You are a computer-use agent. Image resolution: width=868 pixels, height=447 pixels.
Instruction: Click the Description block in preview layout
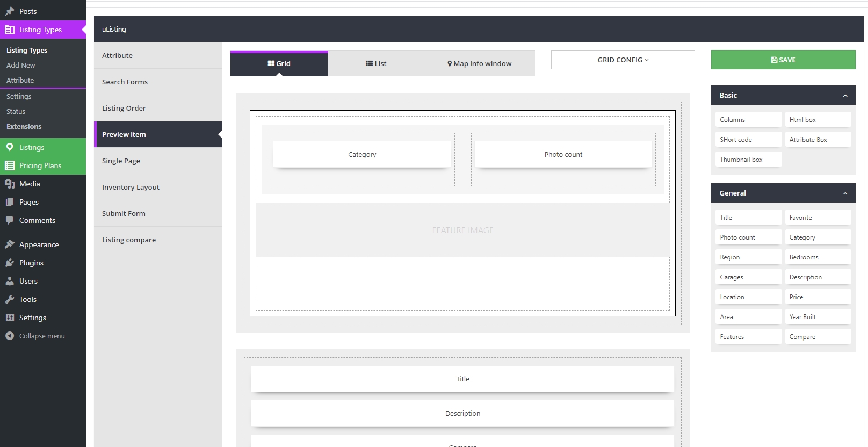click(462, 413)
